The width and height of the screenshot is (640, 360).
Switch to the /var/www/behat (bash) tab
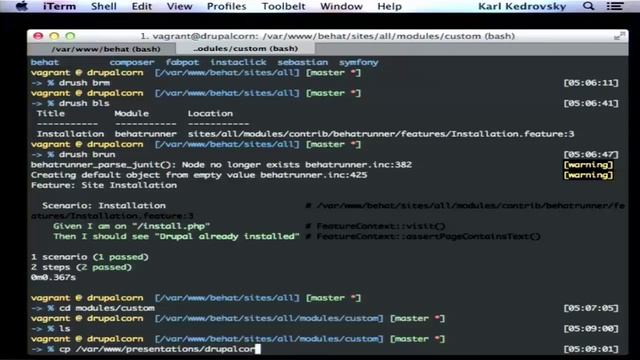pyautogui.click(x=106, y=49)
